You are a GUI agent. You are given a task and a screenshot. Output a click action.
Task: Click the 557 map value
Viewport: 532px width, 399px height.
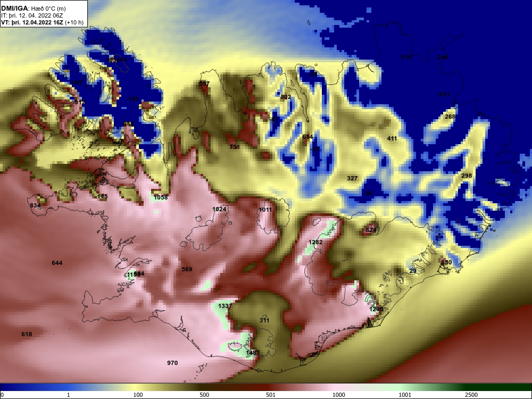[204, 84]
